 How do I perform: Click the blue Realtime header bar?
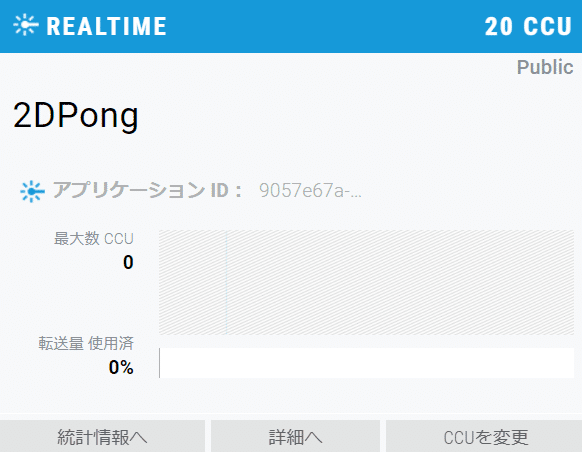click(x=291, y=26)
